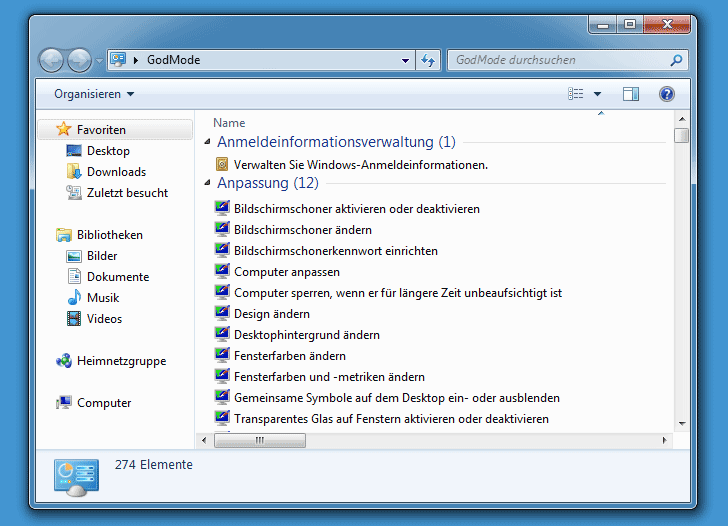Open Verwalten Sie Windows-Anmeldeinformationen

361,165
